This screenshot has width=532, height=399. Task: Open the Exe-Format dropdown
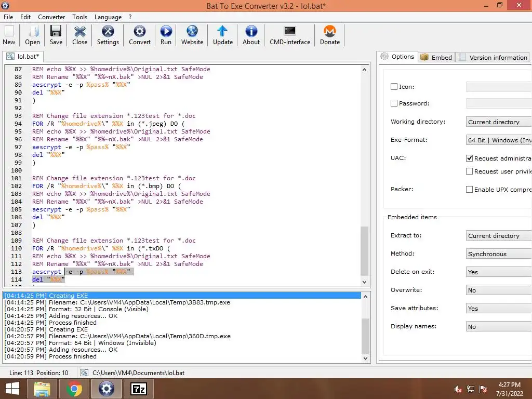tap(499, 140)
